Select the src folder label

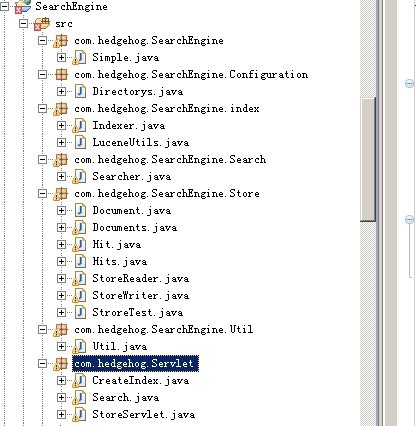[64, 24]
